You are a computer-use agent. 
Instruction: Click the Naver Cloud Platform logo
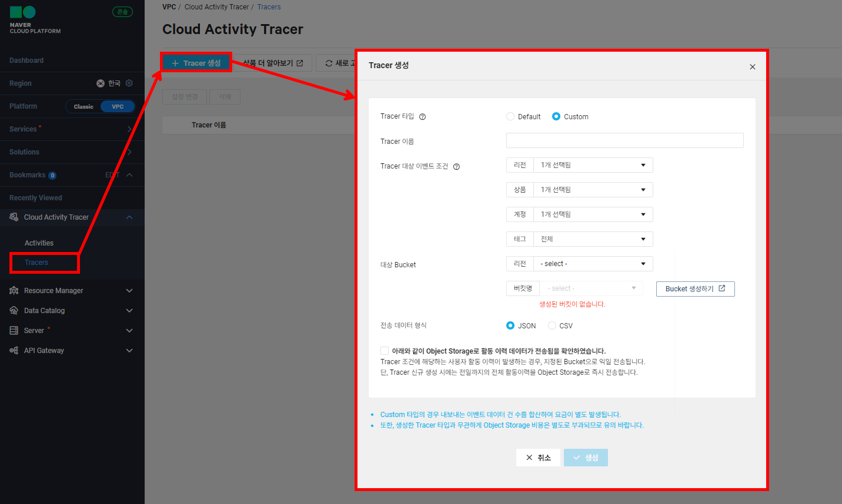click(35, 20)
